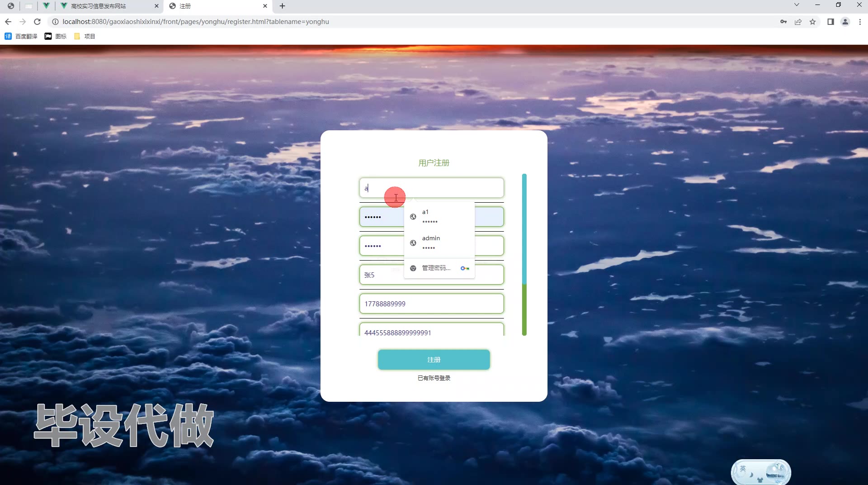868x485 pixels.
Task: Open the browser side panel
Action: pos(830,22)
